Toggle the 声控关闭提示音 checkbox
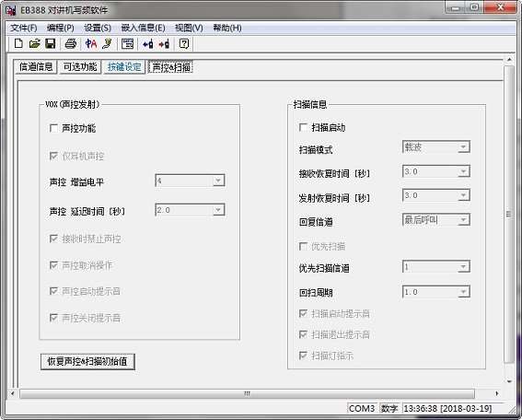 [x=53, y=318]
